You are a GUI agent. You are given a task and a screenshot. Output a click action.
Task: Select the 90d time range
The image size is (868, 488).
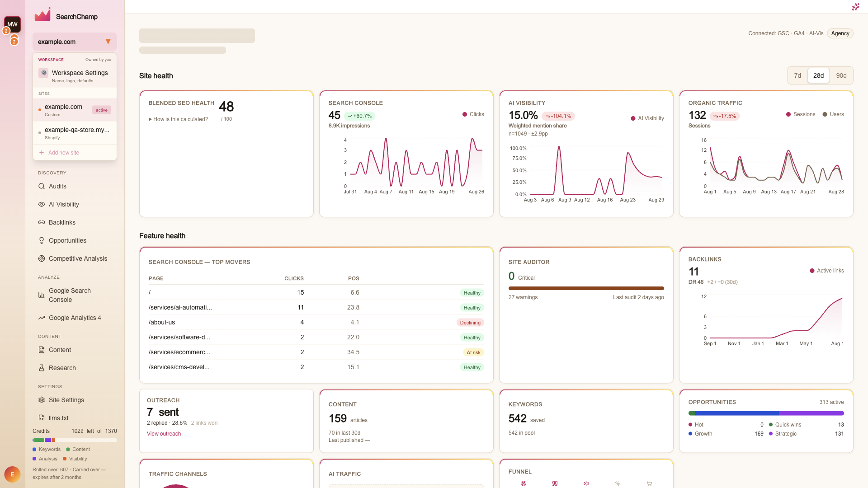pos(841,75)
